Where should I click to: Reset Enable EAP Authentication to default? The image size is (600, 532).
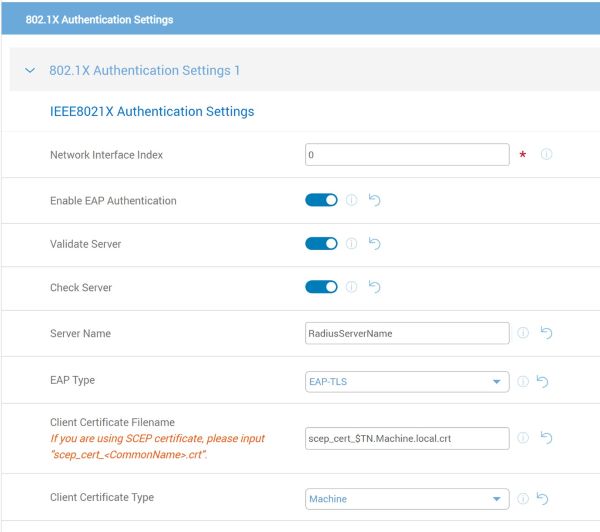tap(375, 200)
